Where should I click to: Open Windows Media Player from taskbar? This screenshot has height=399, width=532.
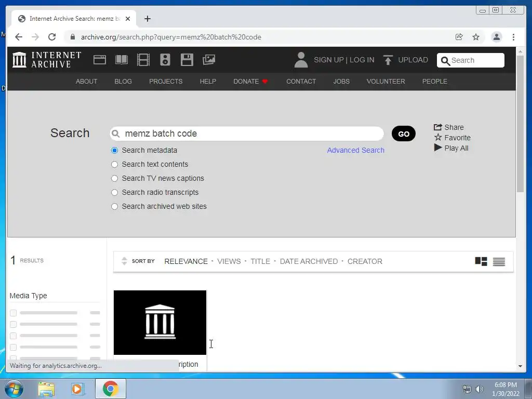coord(77,389)
